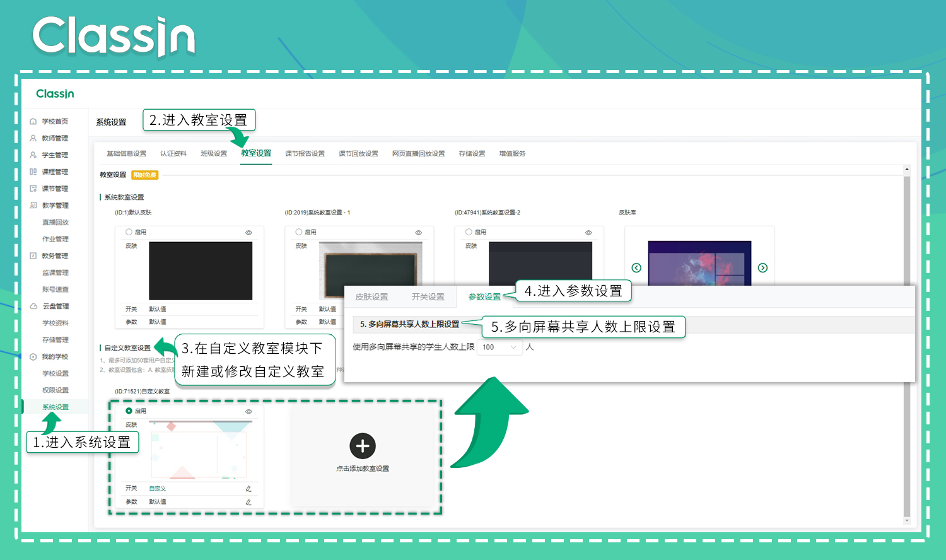Viewport: 946px width, 560px height.
Task: Preview 系统教室设置-1 via eye icon
Action: point(418,233)
